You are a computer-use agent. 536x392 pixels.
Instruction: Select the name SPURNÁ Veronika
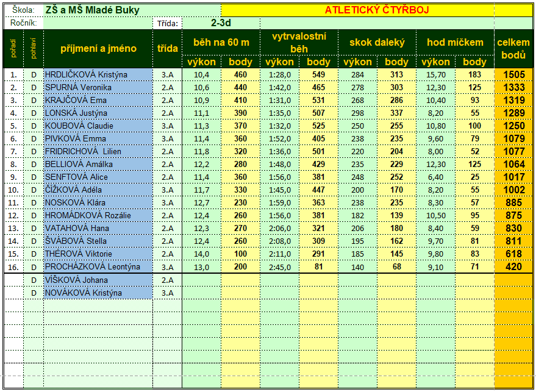tap(98, 88)
